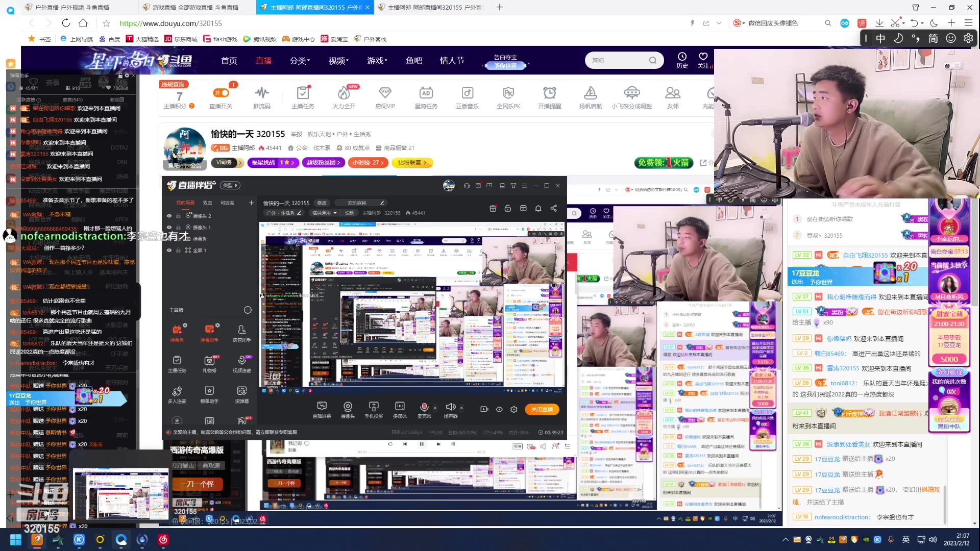Image resolution: width=980 pixels, height=551 pixels.
Task: Select 双击 scene tab
Action: pos(207,203)
